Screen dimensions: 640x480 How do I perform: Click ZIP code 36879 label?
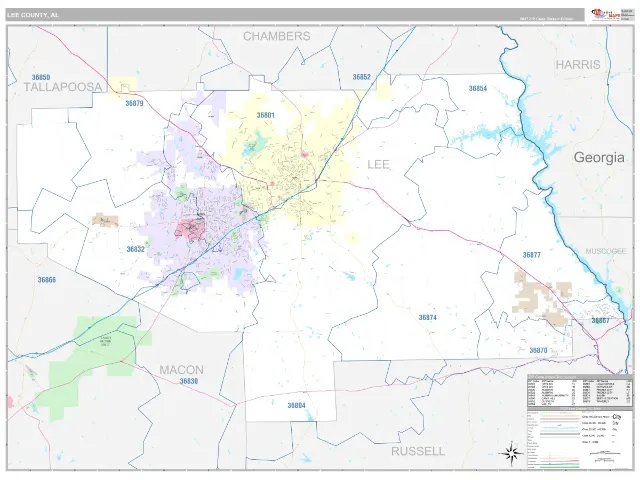pyautogui.click(x=134, y=103)
